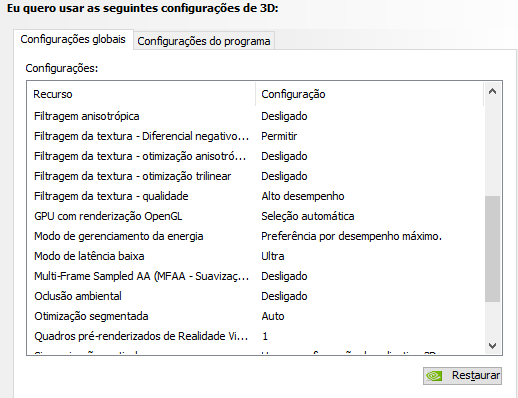Click the Restaurar button
The width and height of the screenshot is (518, 398).
[x=462, y=376]
